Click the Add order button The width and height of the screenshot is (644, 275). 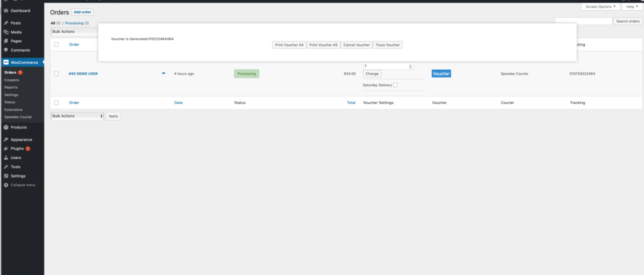[82, 13]
